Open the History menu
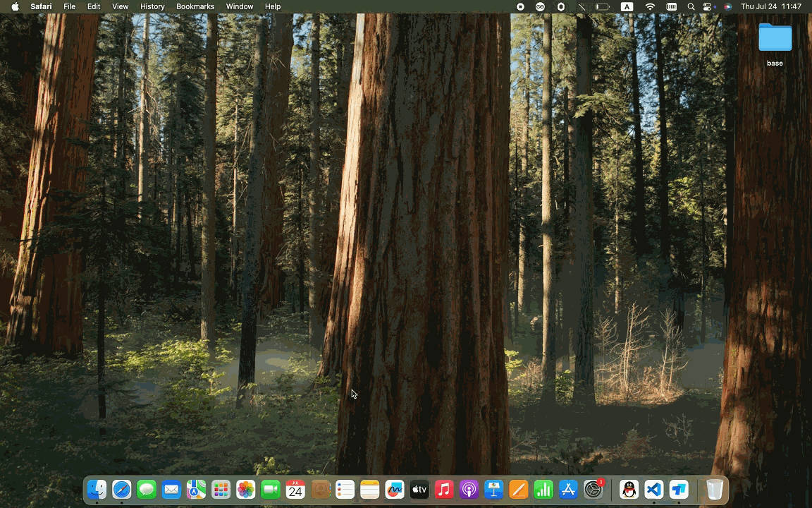812x508 pixels. [x=152, y=6]
